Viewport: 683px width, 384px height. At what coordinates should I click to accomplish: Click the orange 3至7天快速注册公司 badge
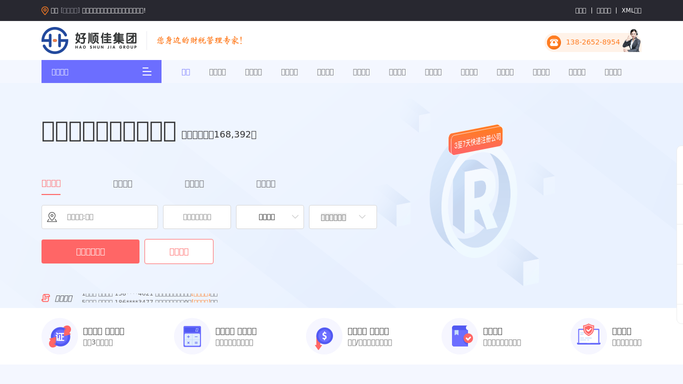(x=476, y=140)
